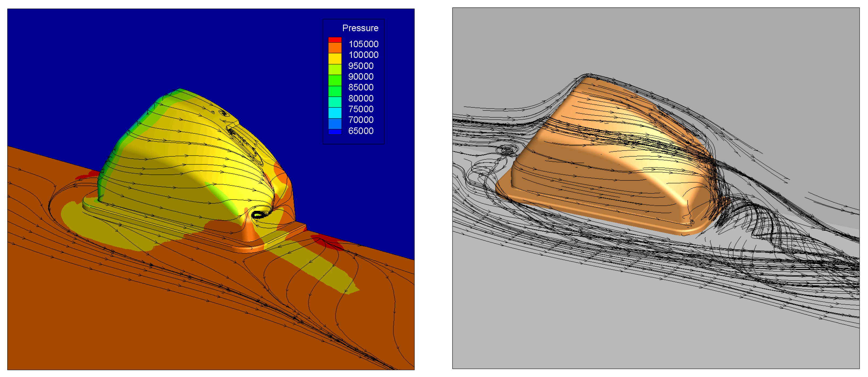Click the spiral vortex on colored fairing's rear

tap(258, 214)
